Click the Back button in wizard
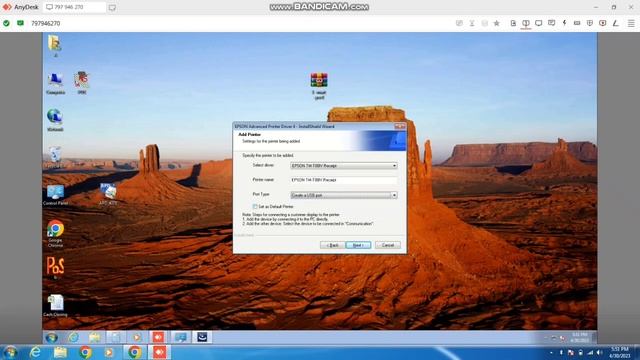Viewport: 640px width, 360px height. pos(332,245)
